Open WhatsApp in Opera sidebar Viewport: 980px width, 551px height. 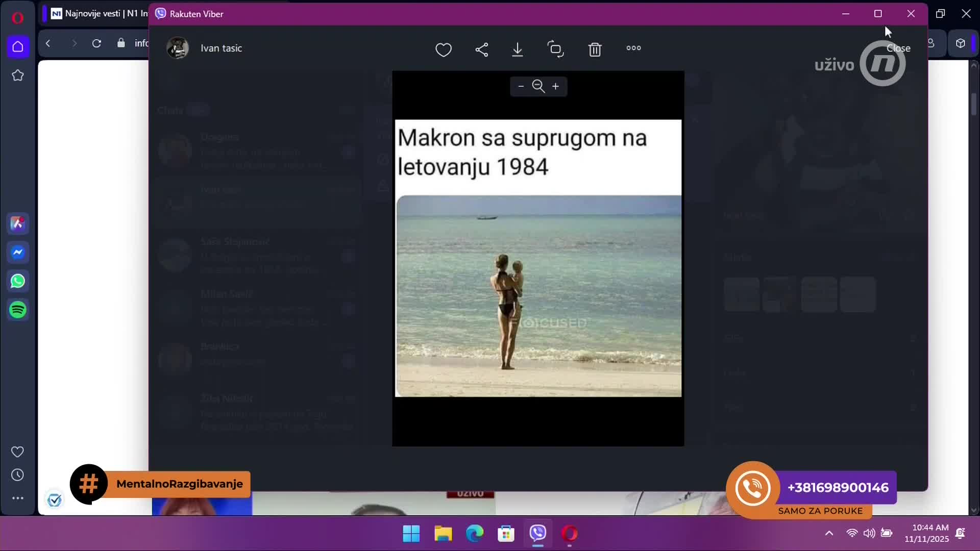click(18, 281)
